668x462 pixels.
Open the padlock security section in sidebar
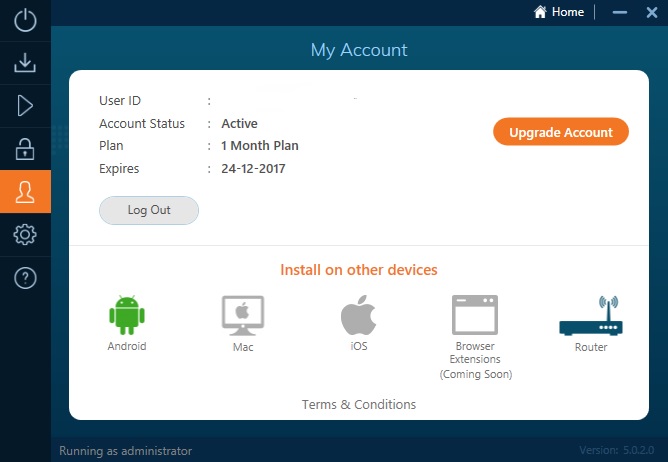25,149
